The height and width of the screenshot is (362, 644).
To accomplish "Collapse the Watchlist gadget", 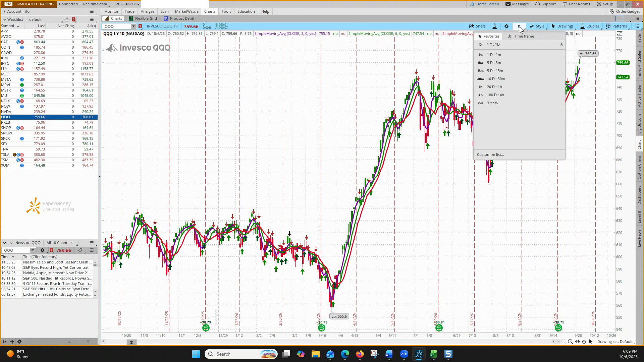I will coord(4,19).
